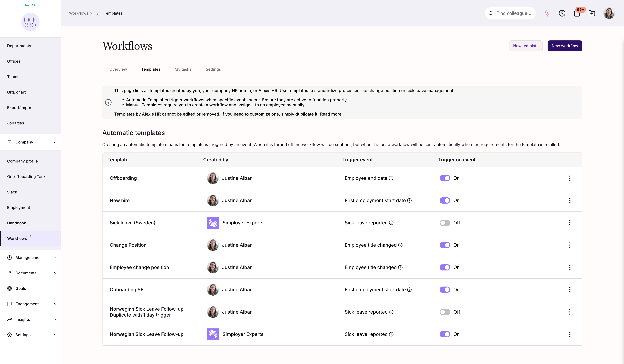Open notifications clipboard icon with 99+ badge
Image resolution: width=624 pixels, height=364 pixels.
(x=577, y=13)
